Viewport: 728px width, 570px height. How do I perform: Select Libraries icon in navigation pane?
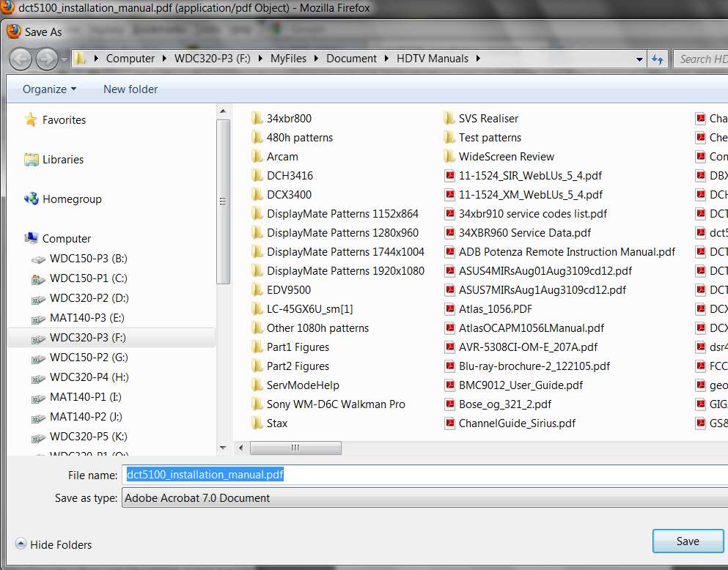(x=31, y=160)
